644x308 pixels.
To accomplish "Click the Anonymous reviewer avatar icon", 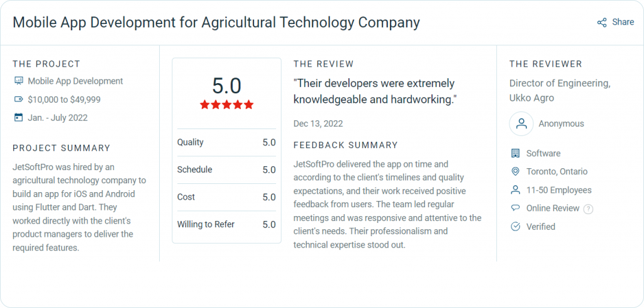I will 521,123.
